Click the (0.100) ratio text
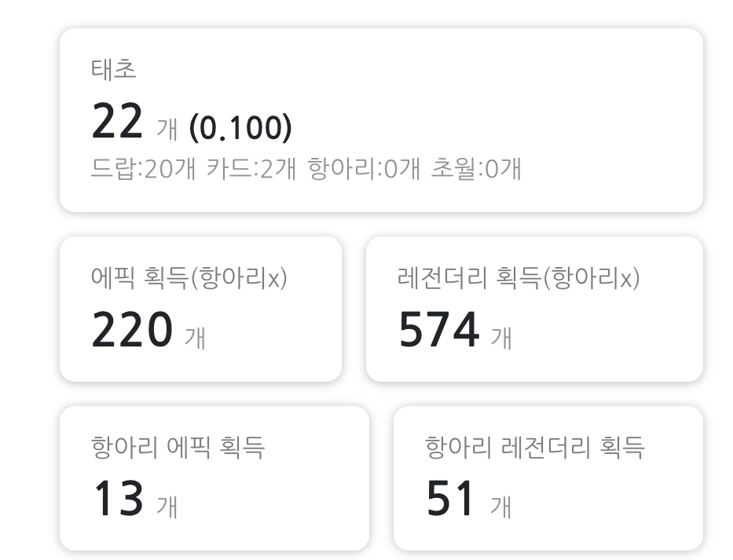 pyautogui.click(x=240, y=126)
